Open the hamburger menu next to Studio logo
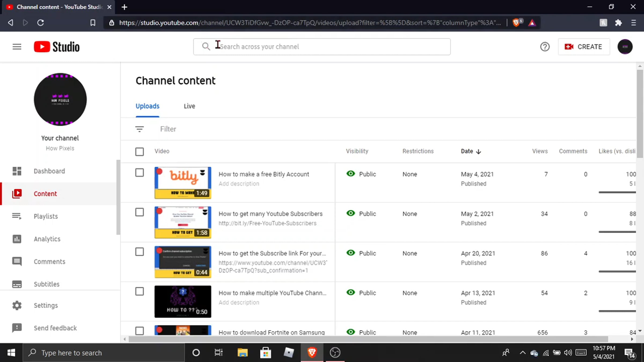 17,47
